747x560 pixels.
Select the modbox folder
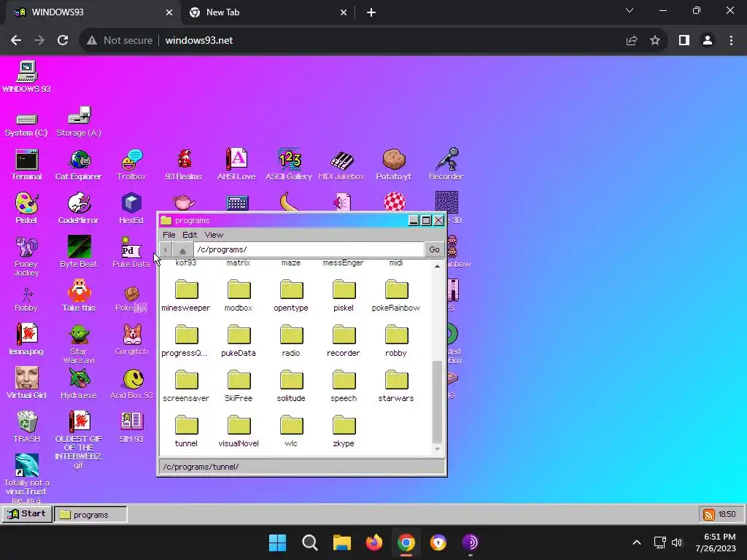pyautogui.click(x=239, y=295)
